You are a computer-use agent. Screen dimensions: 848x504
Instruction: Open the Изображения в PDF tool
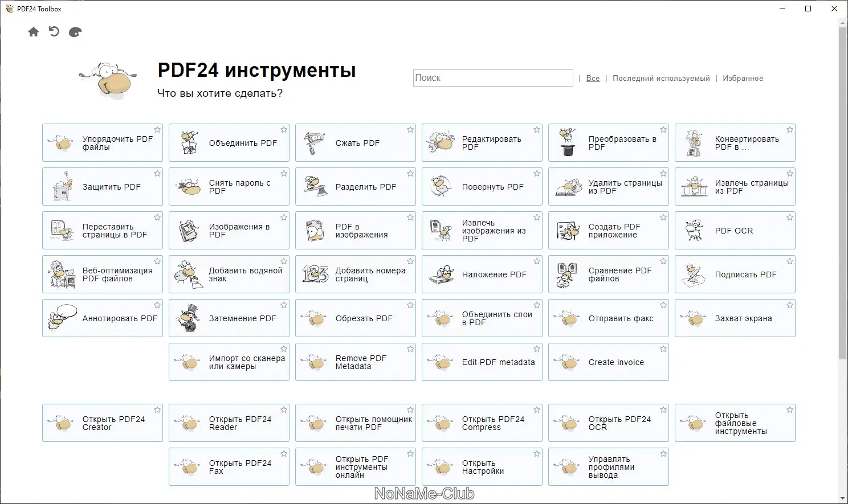coord(229,231)
